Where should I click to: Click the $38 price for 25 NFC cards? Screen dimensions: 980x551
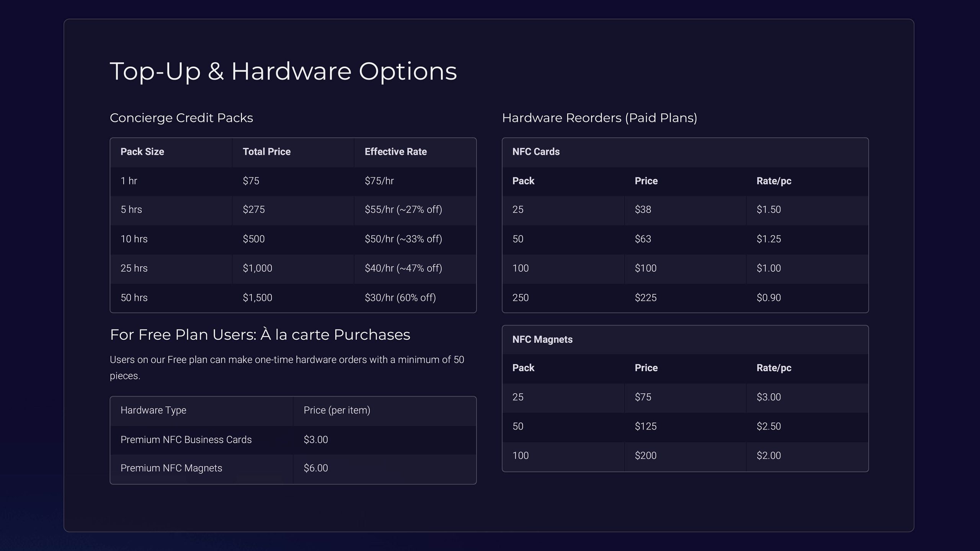[x=643, y=210]
